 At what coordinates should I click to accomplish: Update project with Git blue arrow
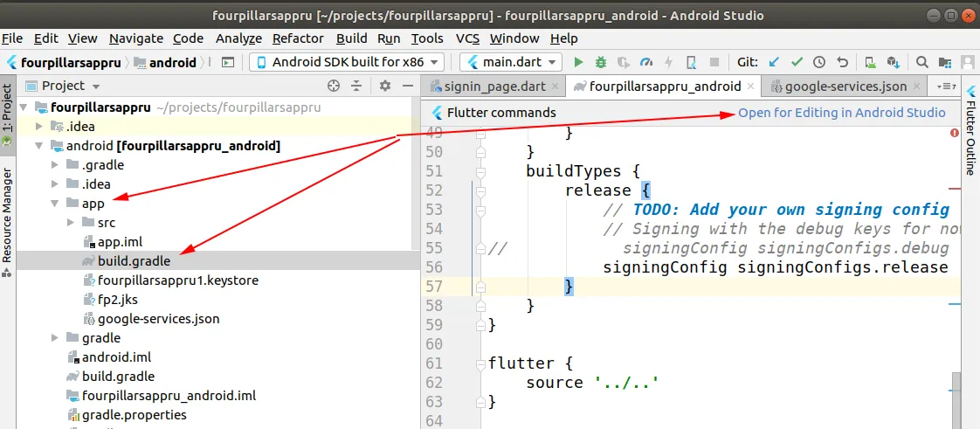[x=774, y=62]
